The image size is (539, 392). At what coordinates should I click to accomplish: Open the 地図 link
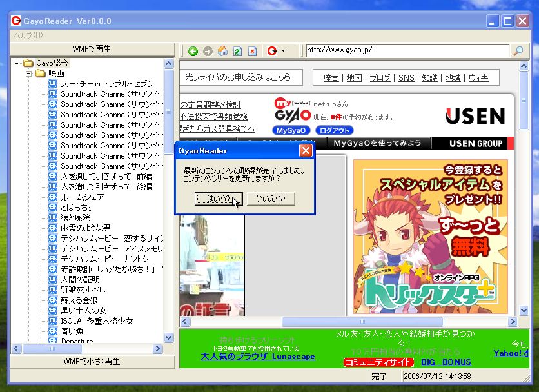tap(354, 78)
